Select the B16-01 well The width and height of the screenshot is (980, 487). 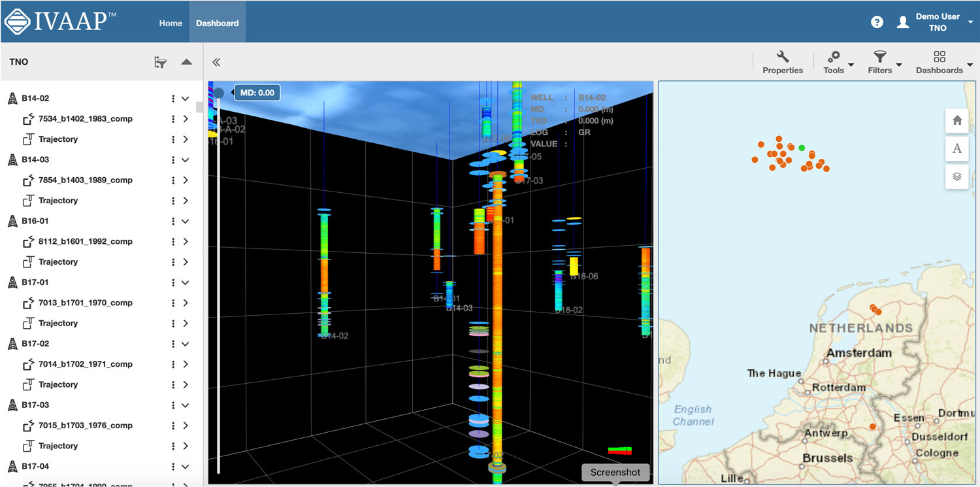coord(35,221)
